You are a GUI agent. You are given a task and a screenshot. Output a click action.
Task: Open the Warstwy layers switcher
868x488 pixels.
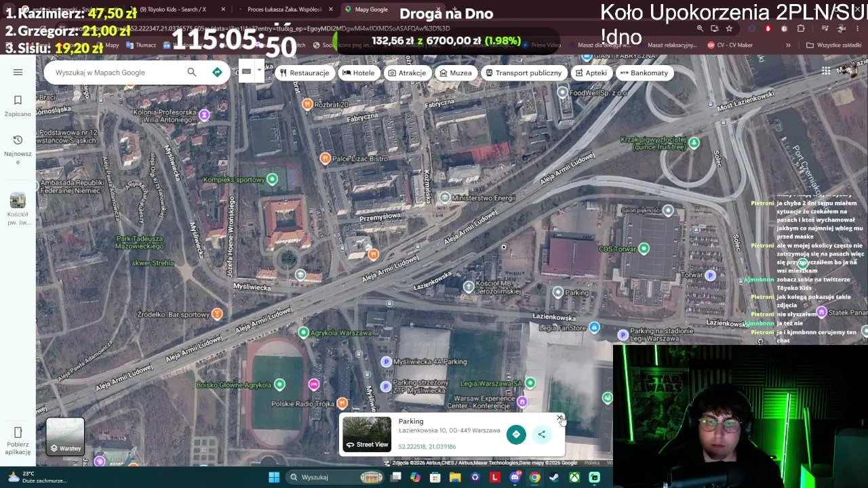click(x=65, y=436)
